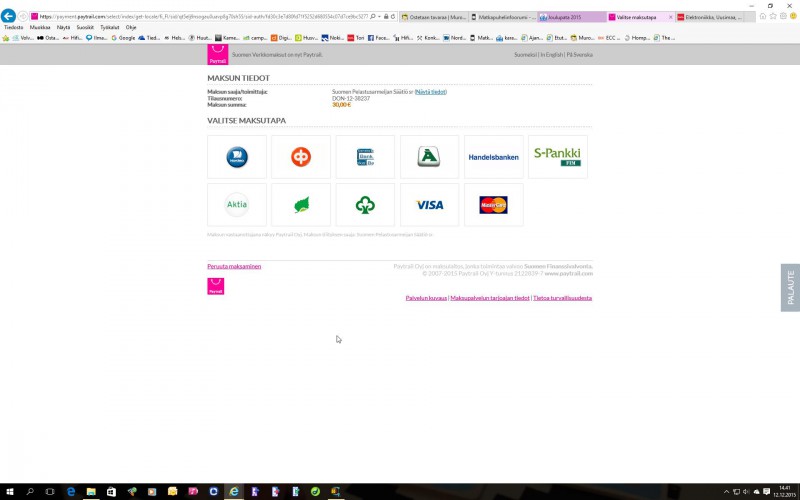Cancel payment via Peruuta maksaminen link
Image resolution: width=800 pixels, height=500 pixels.
click(234, 266)
